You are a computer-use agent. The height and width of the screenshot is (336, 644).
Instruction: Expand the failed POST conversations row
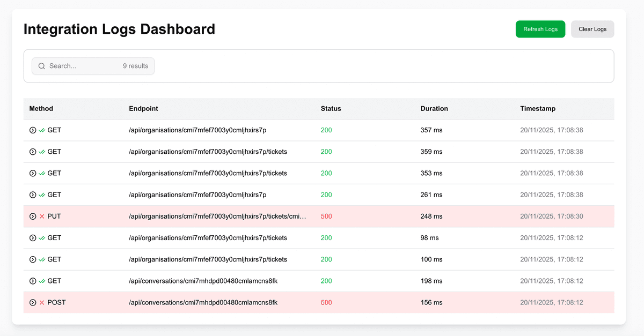[33, 303]
